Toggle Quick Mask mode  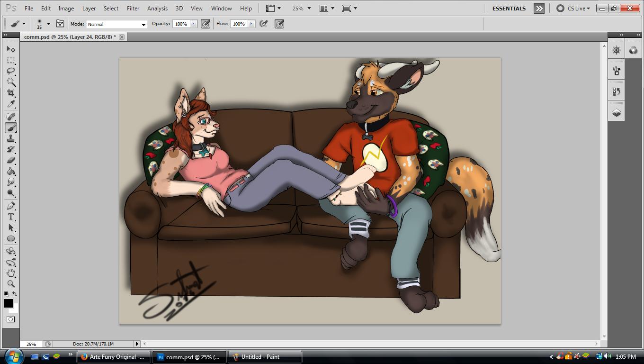11,319
